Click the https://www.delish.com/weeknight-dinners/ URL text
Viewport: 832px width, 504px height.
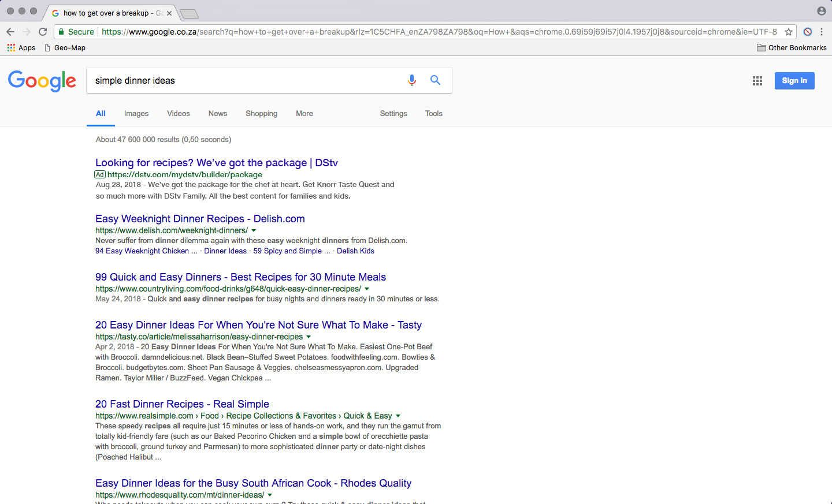point(172,230)
